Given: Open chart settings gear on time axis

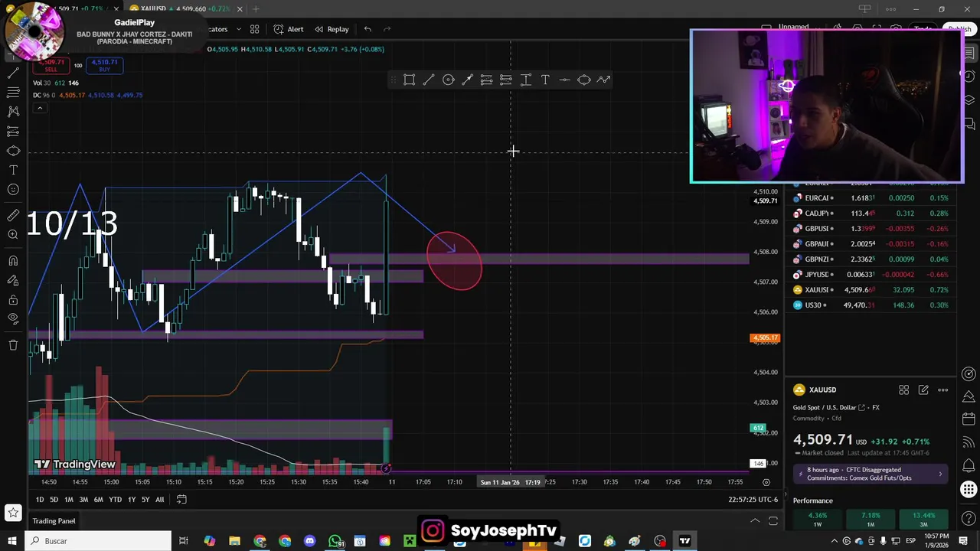Looking at the screenshot, I should [x=766, y=482].
